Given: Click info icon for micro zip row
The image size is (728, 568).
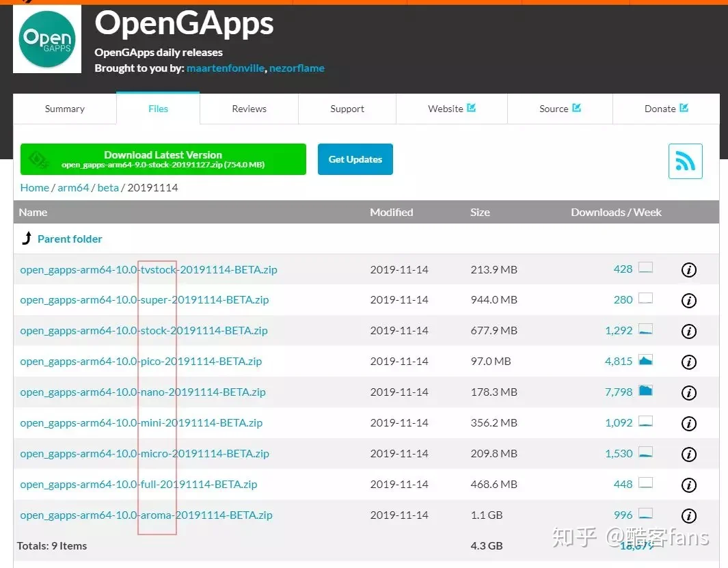Looking at the screenshot, I should pyautogui.click(x=688, y=455).
